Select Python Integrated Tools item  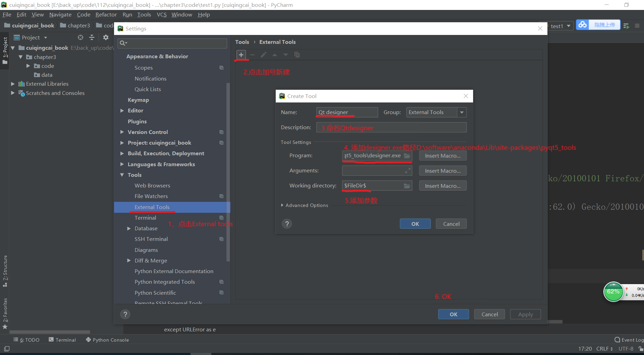pos(164,282)
